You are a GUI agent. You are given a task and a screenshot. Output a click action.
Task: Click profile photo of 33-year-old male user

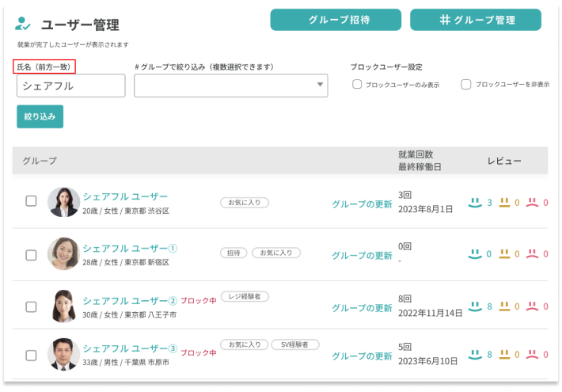63,354
